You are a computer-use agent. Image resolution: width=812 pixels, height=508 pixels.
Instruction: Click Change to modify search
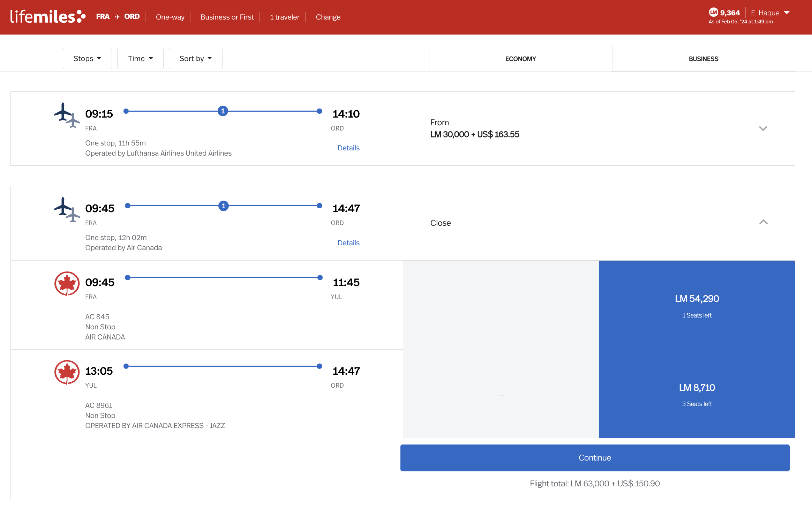[x=328, y=17]
